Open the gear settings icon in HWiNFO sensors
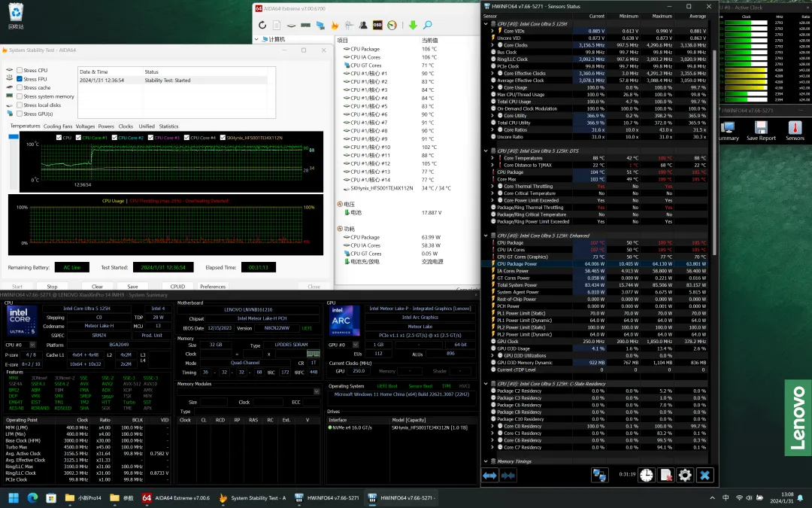Screen dimensions: 812x508 click(685, 475)
